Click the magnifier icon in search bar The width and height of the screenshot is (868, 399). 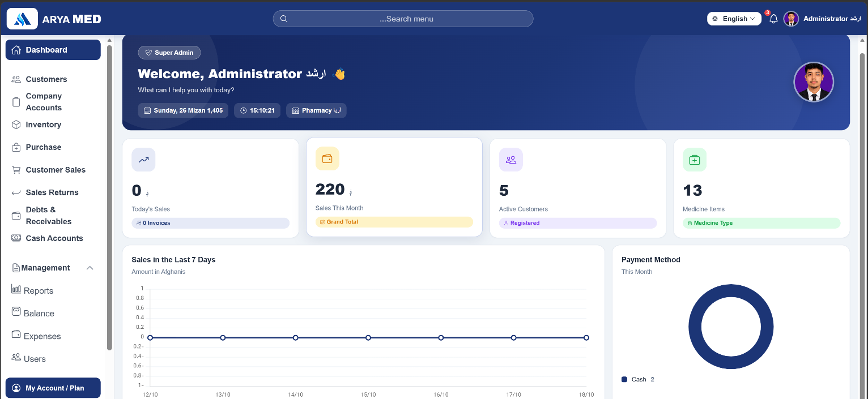coord(284,19)
